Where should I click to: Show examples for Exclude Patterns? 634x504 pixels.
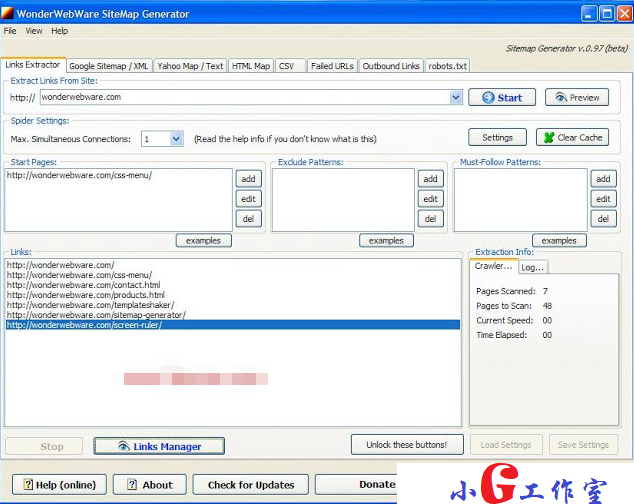click(x=386, y=240)
